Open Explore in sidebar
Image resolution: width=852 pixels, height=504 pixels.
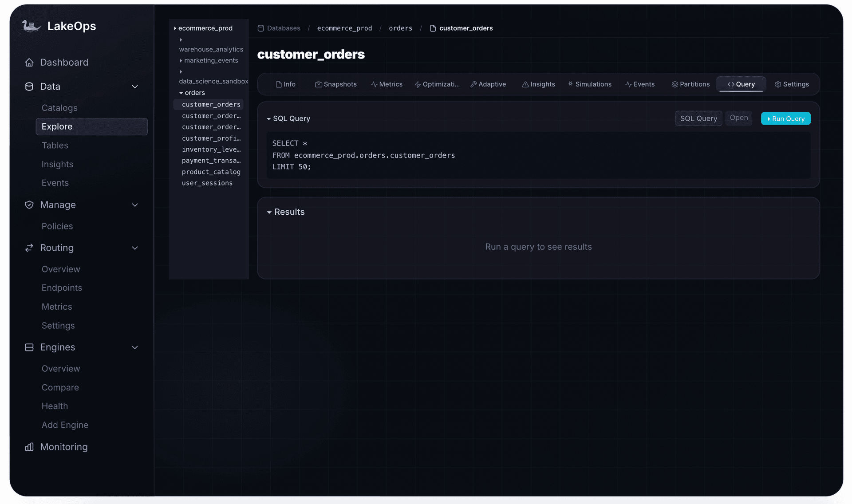pyautogui.click(x=91, y=126)
